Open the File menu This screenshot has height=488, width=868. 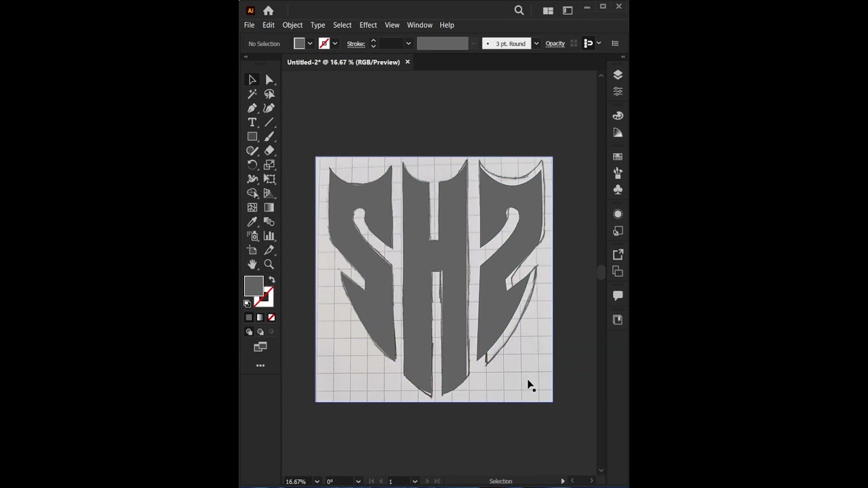coord(249,25)
